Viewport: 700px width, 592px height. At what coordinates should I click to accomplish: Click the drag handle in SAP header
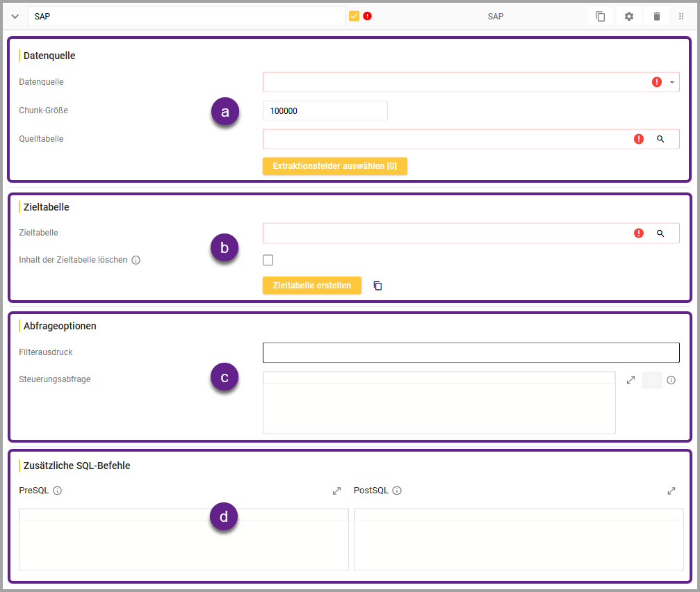point(681,17)
